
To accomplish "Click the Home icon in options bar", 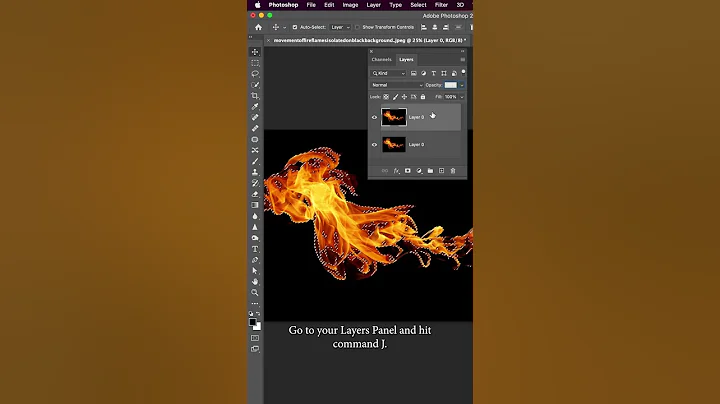I will (259, 28).
